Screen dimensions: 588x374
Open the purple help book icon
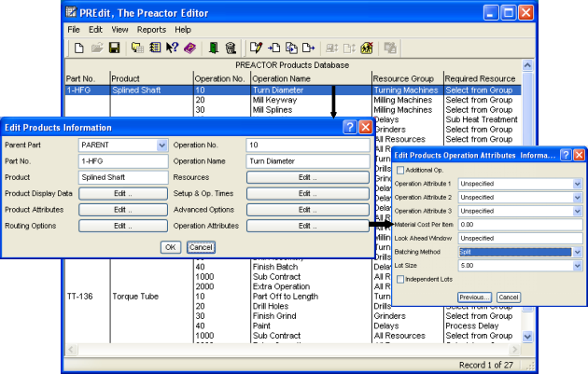tap(189, 48)
